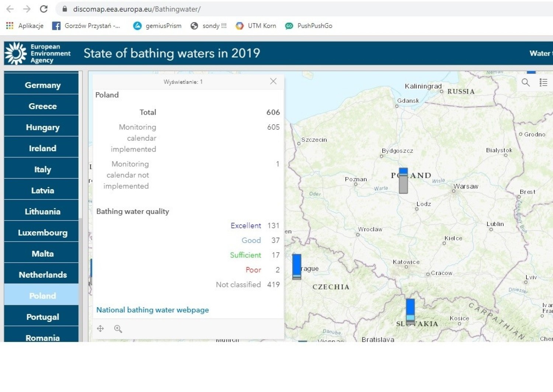553x392 pixels.
Task: Click the browser back arrow
Action: (10, 9)
